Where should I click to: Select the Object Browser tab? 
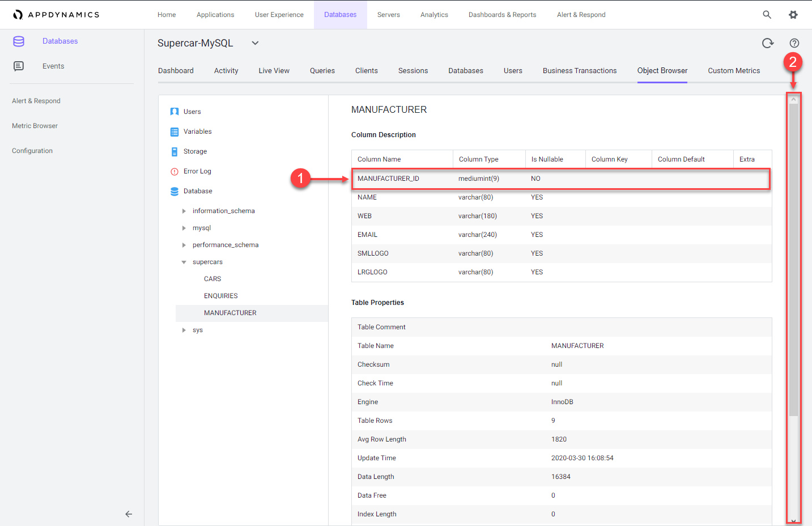[x=662, y=71]
